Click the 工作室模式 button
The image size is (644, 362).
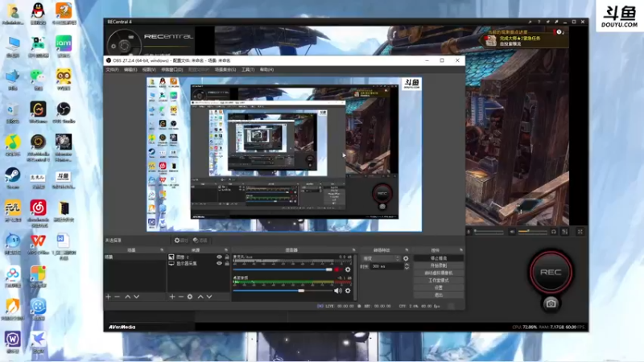tap(438, 280)
